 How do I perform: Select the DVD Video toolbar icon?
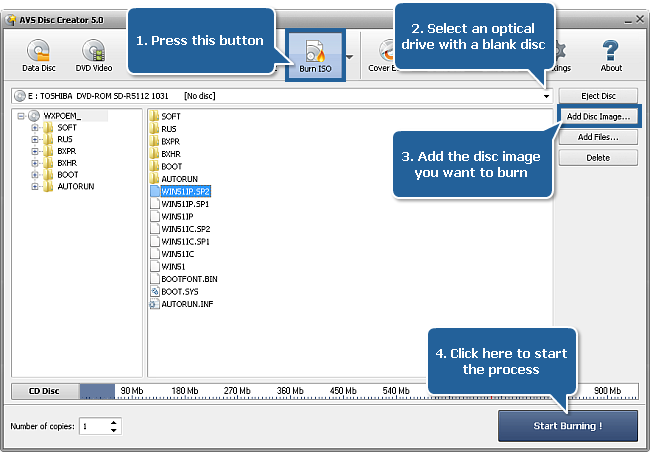pos(94,51)
